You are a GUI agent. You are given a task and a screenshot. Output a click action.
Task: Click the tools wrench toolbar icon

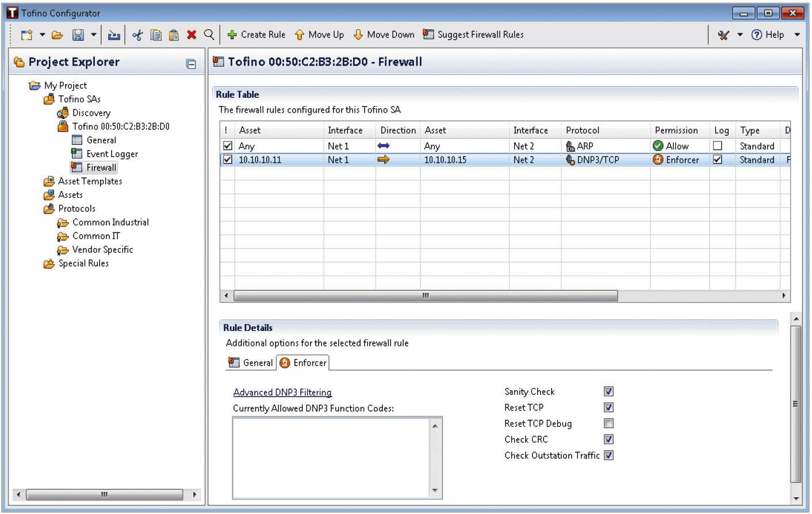coord(723,35)
